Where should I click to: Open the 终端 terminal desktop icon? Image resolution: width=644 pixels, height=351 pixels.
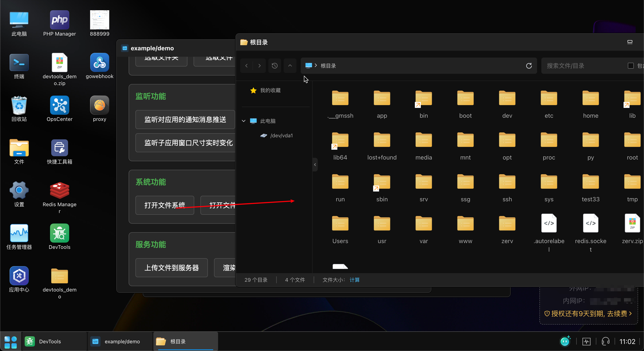tap(19, 66)
